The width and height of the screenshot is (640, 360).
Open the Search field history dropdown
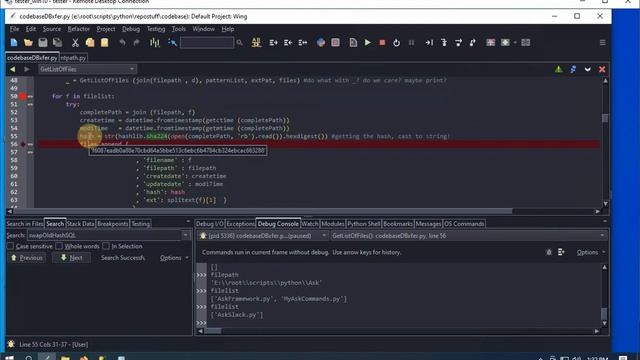coord(186,235)
